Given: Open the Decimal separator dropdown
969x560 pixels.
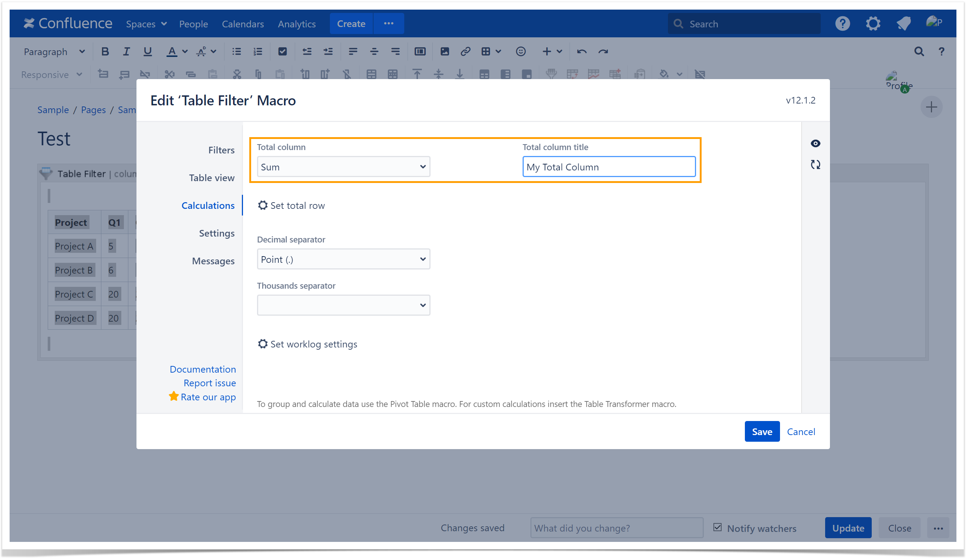Looking at the screenshot, I should click(x=343, y=259).
